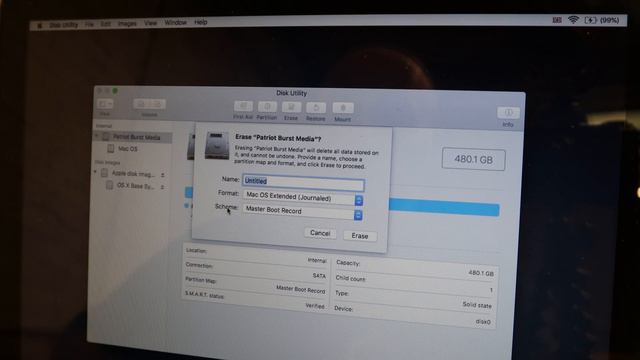Collapse the Apple disk image disclosure triangle

(x=96, y=172)
